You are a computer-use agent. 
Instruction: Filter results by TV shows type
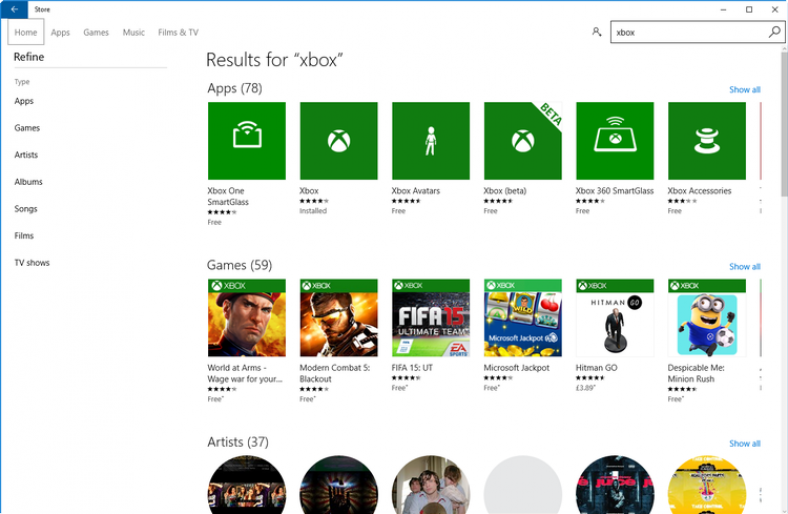32,263
